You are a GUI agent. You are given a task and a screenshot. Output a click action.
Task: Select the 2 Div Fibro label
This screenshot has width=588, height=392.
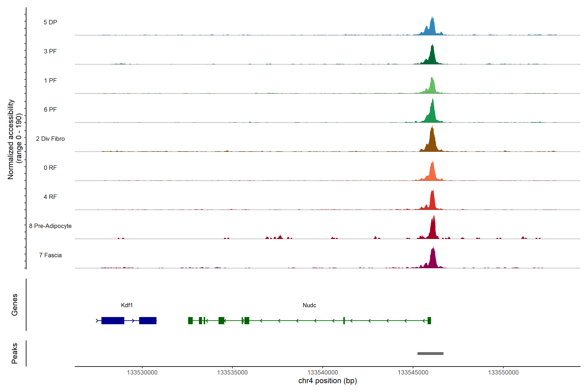tap(50, 139)
